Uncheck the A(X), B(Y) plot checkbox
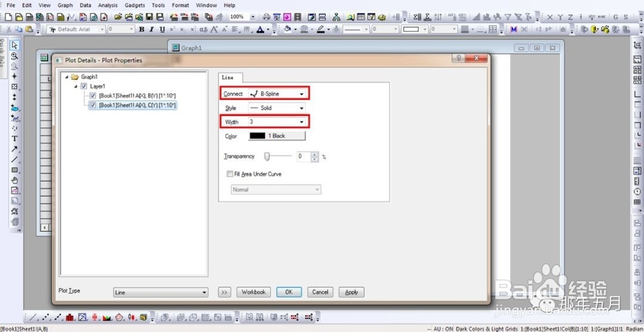Viewport: 644px width, 332px height. (93, 95)
